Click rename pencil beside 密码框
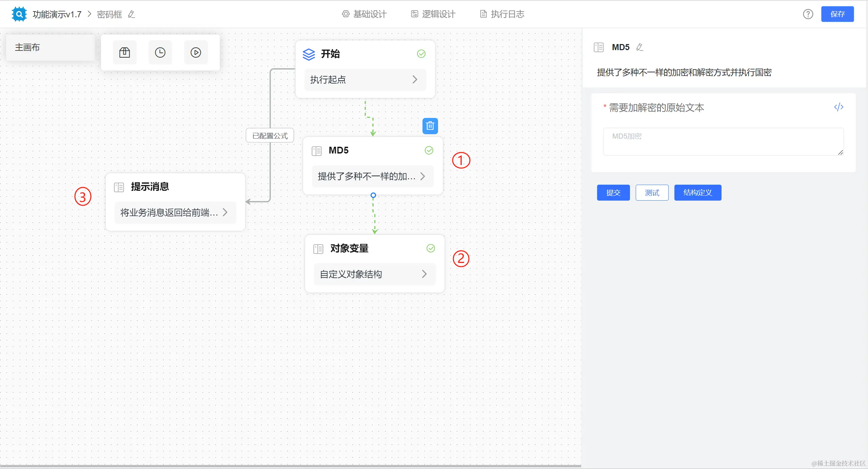Image resolution: width=868 pixels, height=469 pixels. [x=132, y=14]
